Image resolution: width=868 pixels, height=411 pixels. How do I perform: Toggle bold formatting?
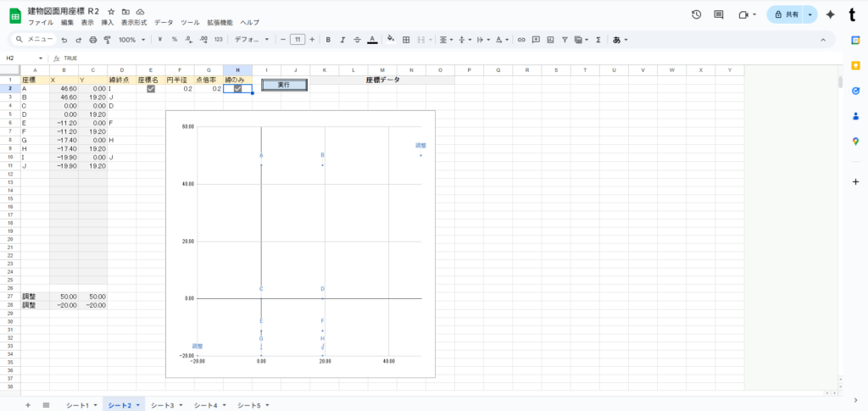coord(328,40)
